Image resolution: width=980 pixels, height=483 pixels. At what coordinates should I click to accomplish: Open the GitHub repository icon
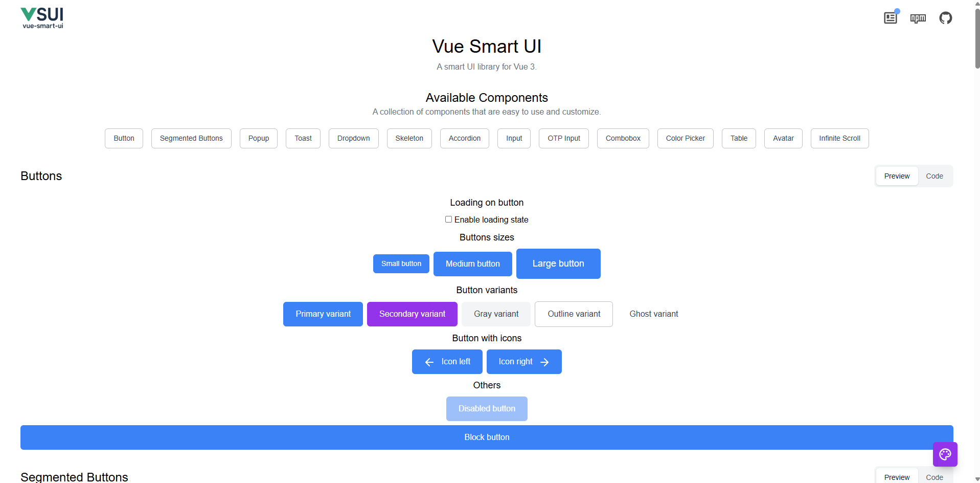[945, 17]
